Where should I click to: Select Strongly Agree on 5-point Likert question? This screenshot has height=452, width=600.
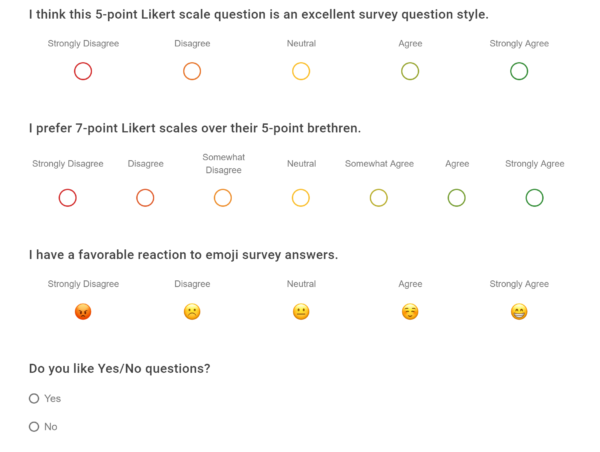tap(519, 71)
